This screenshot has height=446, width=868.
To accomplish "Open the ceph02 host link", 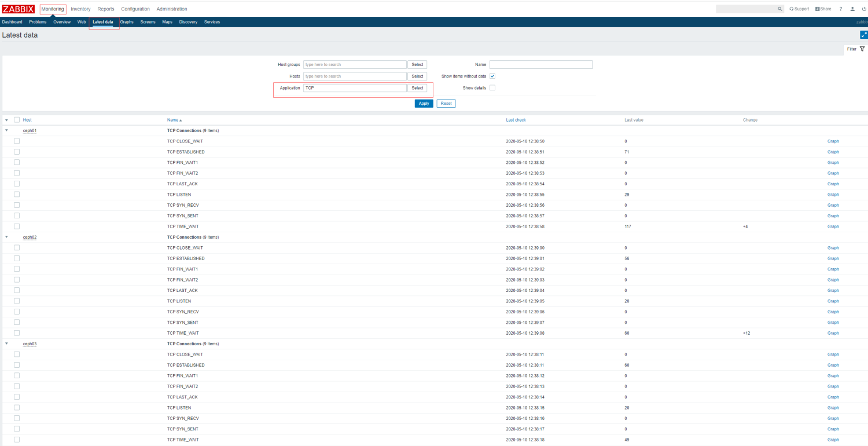I will pos(30,237).
